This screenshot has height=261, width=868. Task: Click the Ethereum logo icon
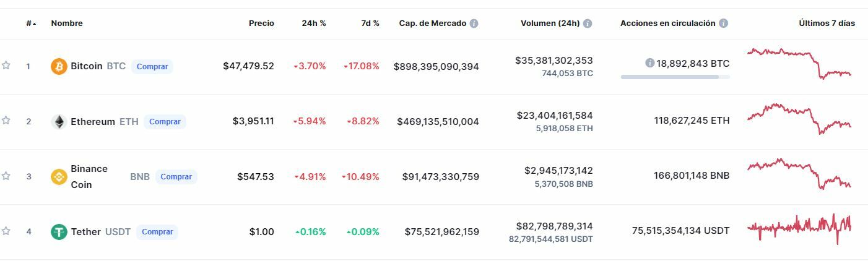click(59, 122)
